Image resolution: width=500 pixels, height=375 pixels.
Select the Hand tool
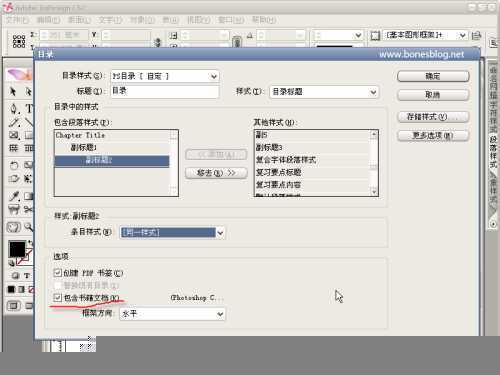coord(14,227)
